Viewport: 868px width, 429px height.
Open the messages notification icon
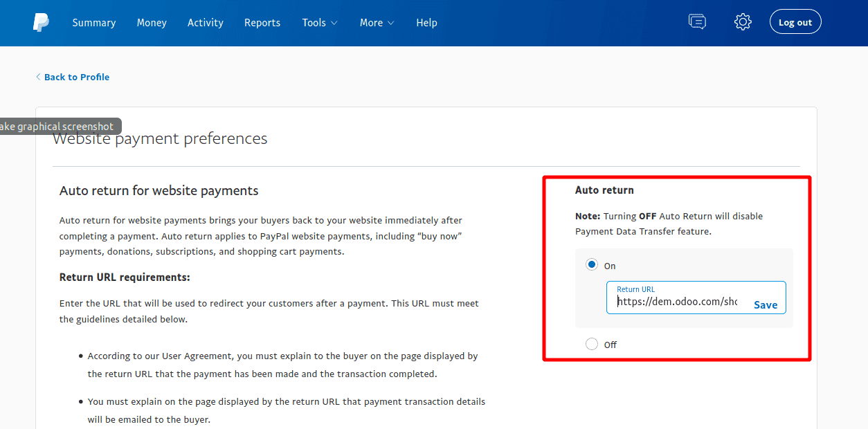coord(697,22)
